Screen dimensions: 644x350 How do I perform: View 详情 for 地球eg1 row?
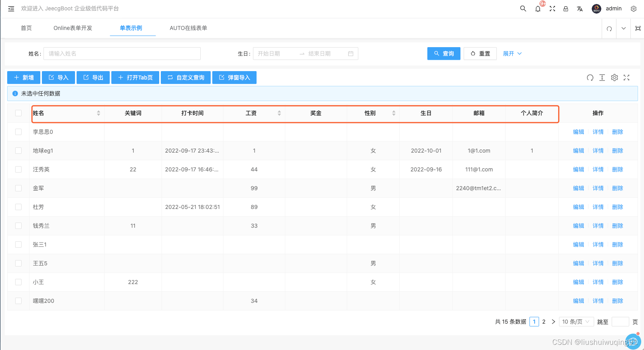pos(598,151)
